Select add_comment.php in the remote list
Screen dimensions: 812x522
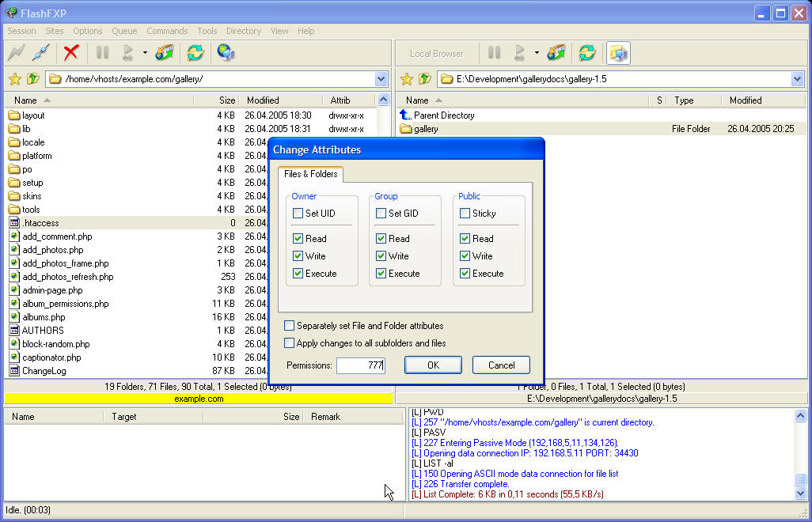(58, 236)
